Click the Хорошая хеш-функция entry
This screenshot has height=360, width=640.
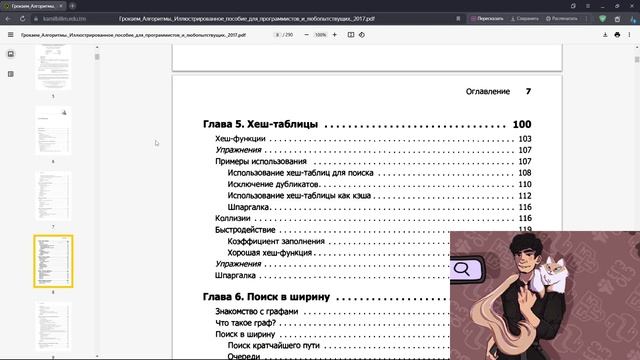[269, 253]
